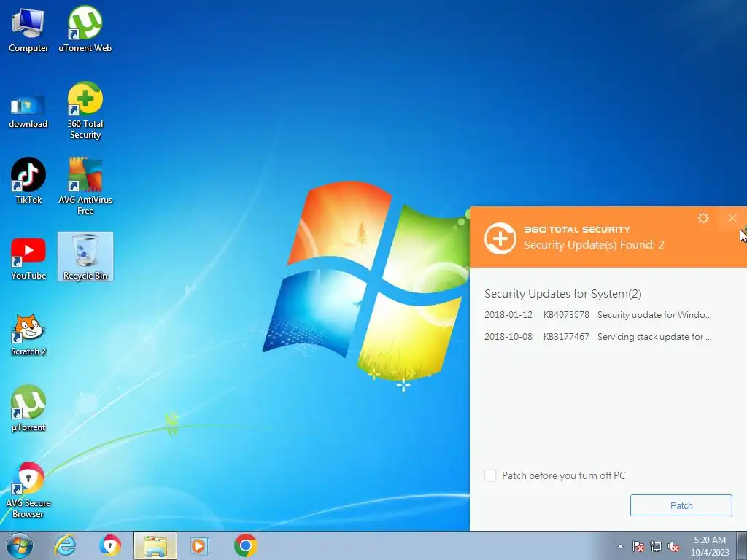The image size is (747, 560).
Task: Open Windows Explorer from the taskbar
Action: coord(155,545)
